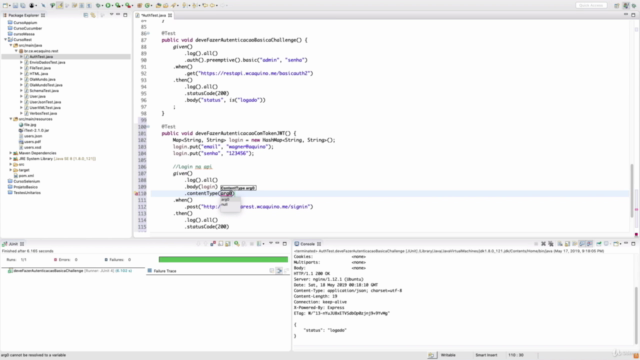Screen dimensions: 640x360
Task: Collapse the CursoRest project arrow
Action: click(6, 40)
